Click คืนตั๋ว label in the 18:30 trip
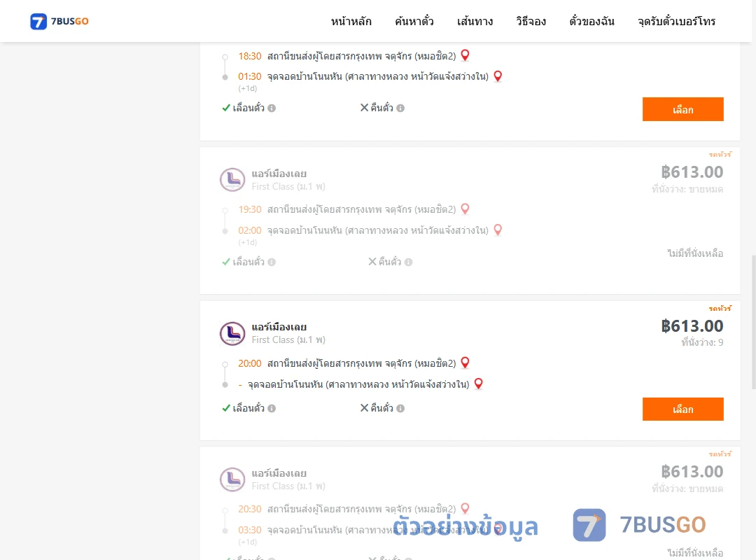 coord(382,108)
